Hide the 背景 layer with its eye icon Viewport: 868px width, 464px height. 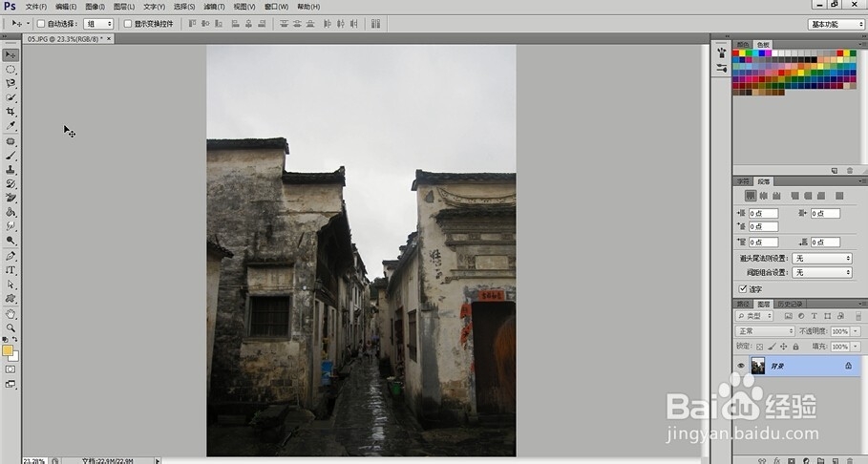point(741,366)
